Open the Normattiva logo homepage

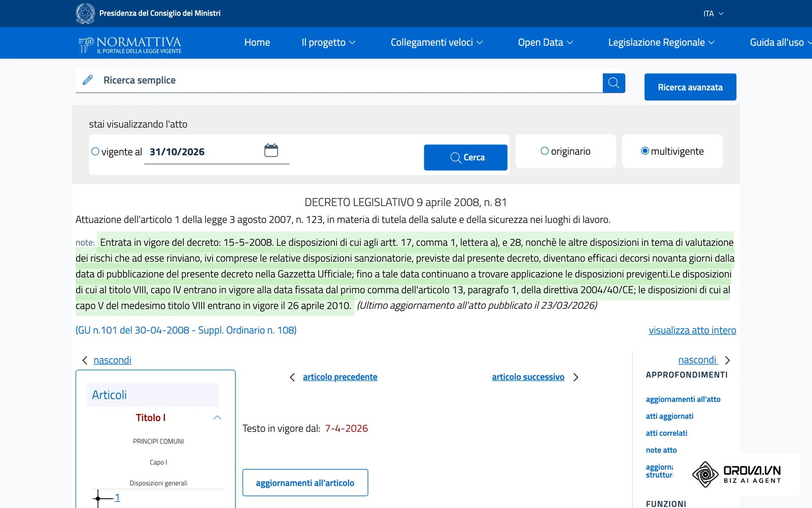[x=130, y=45]
